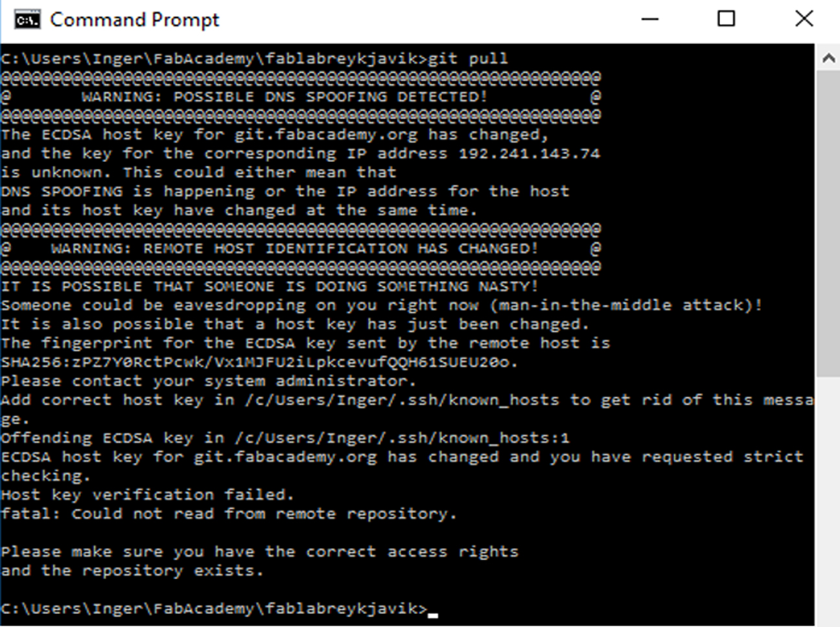
Task: Click the Command Prompt title text
Action: [135, 20]
